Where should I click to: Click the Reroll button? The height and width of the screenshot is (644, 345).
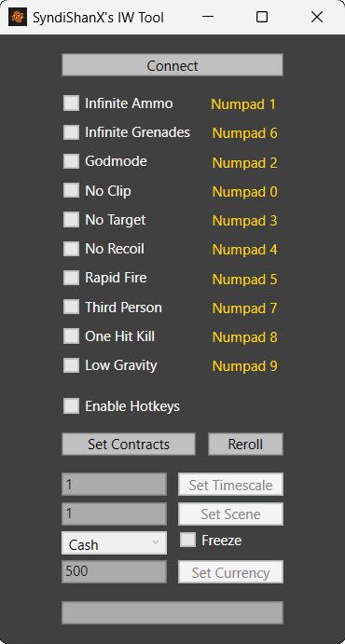point(245,444)
